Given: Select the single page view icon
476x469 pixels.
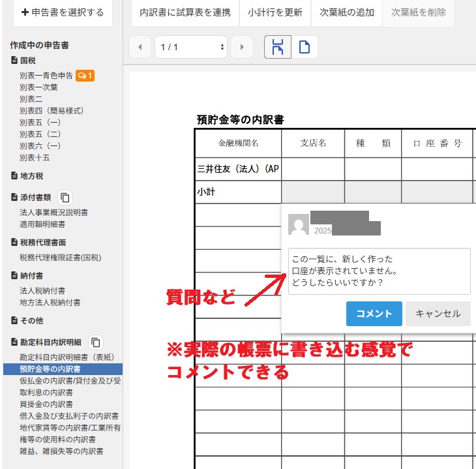Looking at the screenshot, I should click(304, 47).
